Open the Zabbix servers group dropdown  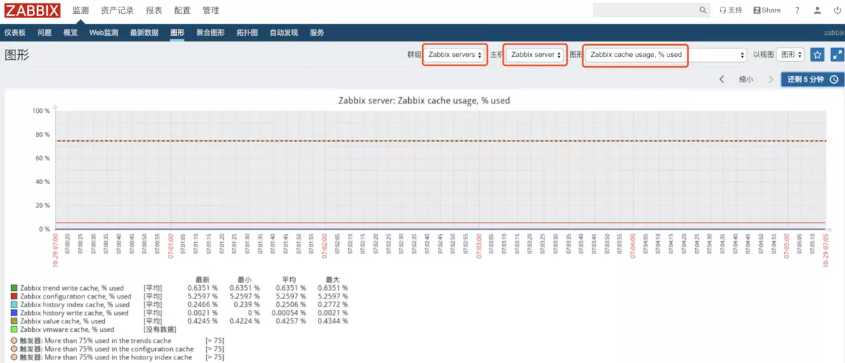pos(455,54)
